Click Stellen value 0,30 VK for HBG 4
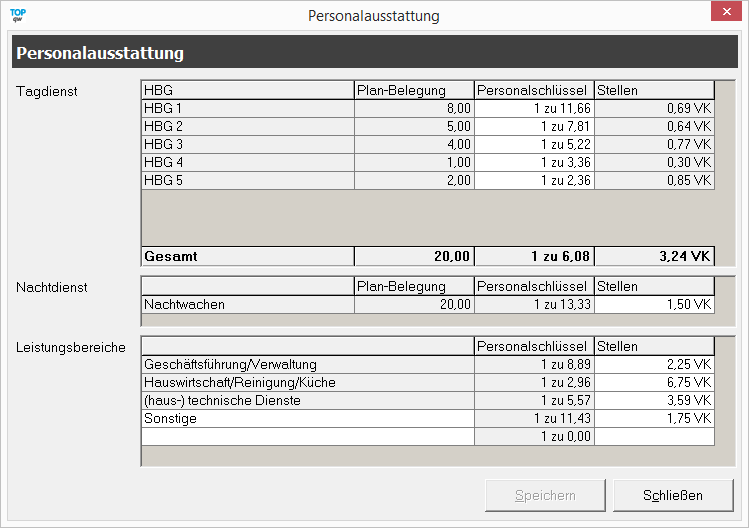The image size is (749, 528). pyautogui.click(x=654, y=162)
